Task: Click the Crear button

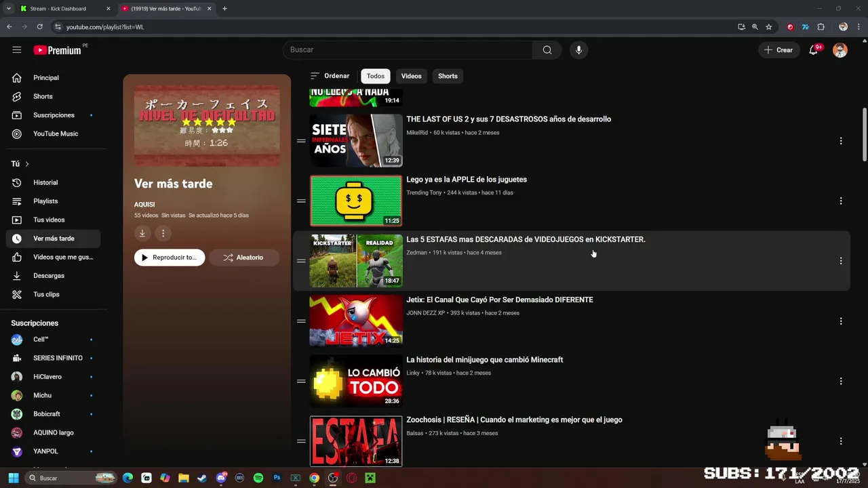Action: click(x=778, y=49)
